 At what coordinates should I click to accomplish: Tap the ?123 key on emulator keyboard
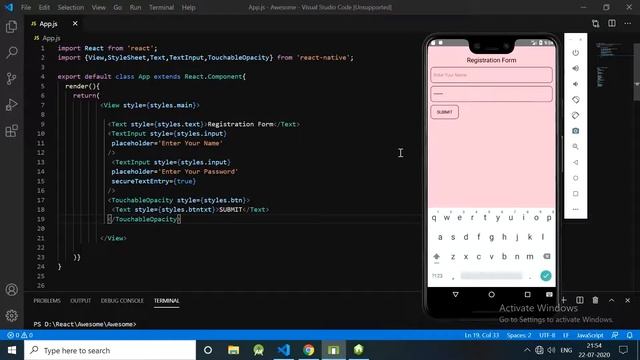437,276
